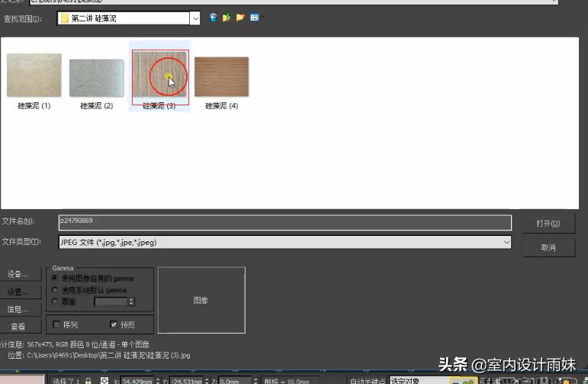Click the 打开 button
Viewport: 588px width, 384px height.
tap(548, 224)
